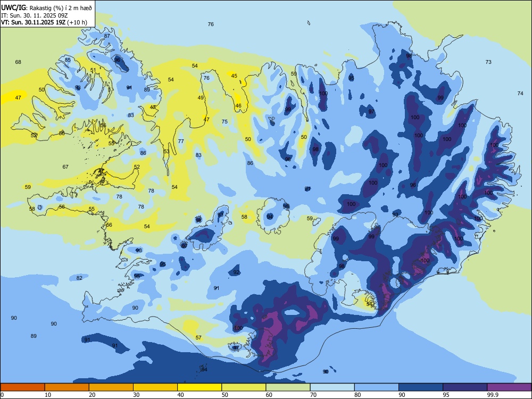
Task: Click the legend tick label '70'
Action: pyautogui.click(x=313, y=395)
